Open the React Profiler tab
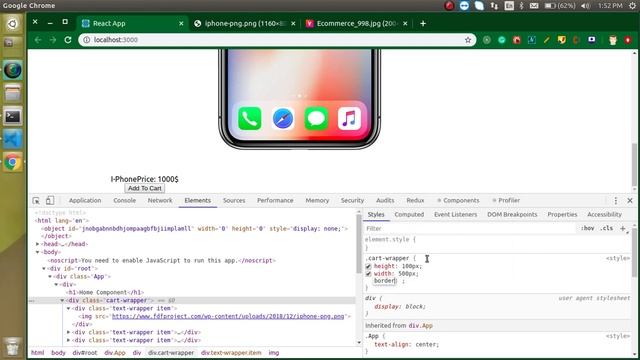This screenshot has width=640, height=360. coord(506,200)
